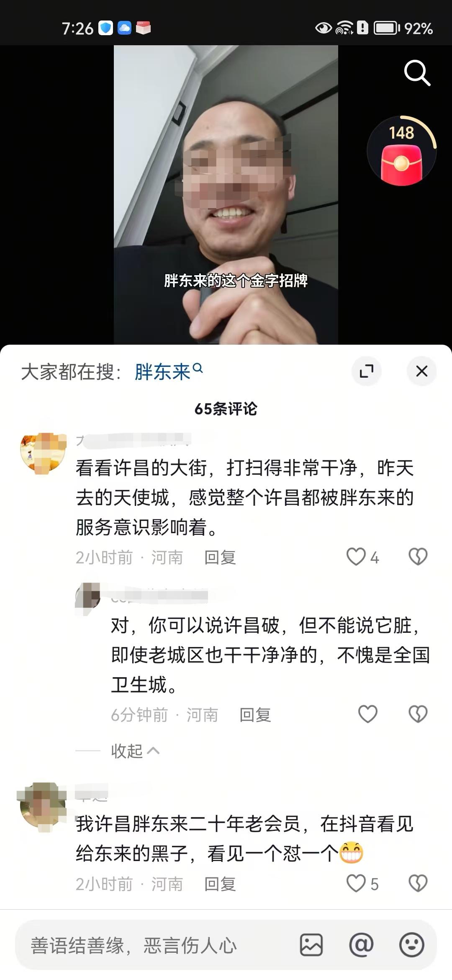
Task: Like the comment with 4 likes
Action: [356, 557]
